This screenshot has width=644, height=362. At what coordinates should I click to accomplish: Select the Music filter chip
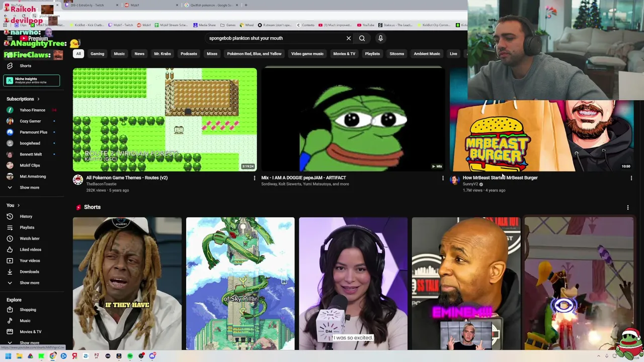pos(119,54)
